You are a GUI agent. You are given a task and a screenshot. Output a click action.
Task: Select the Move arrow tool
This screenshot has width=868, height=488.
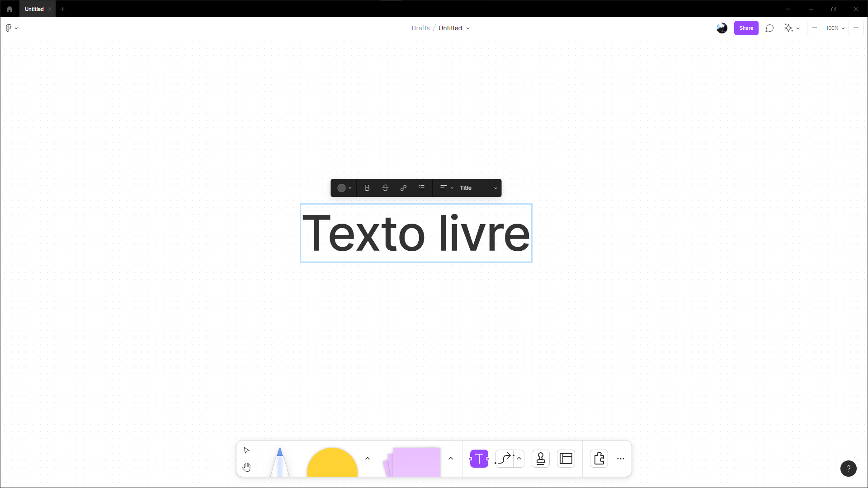coord(246,450)
